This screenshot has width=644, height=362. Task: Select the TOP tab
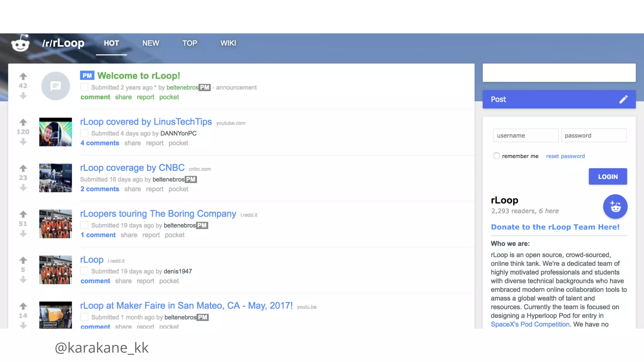tap(190, 43)
